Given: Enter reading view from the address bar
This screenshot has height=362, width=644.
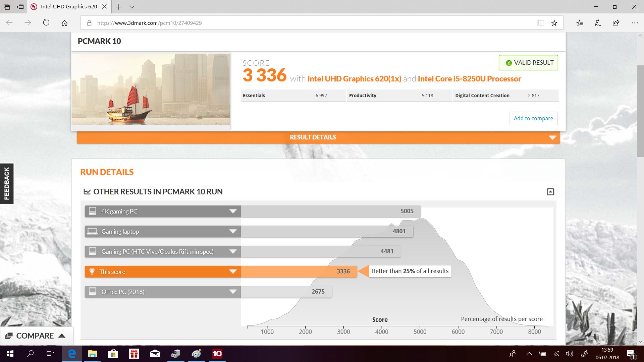Looking at the screenshot, I should [x=541, y=22].
